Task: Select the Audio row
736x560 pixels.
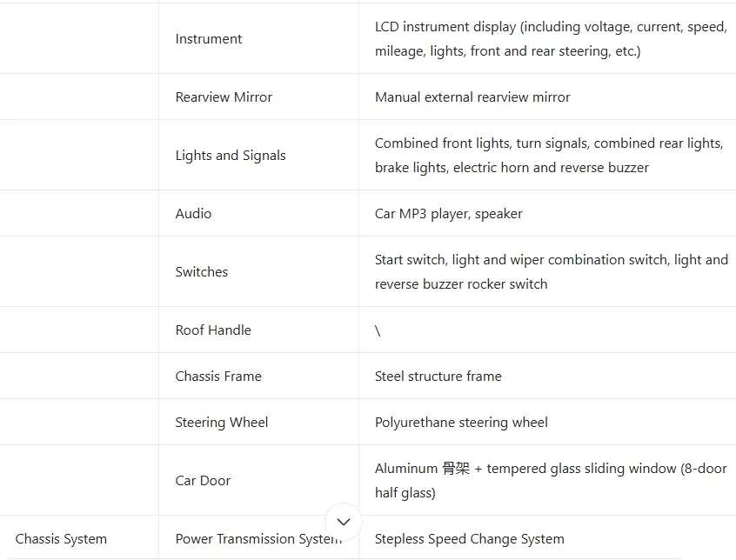Action: pyautogui.click(x=193, y=213)
